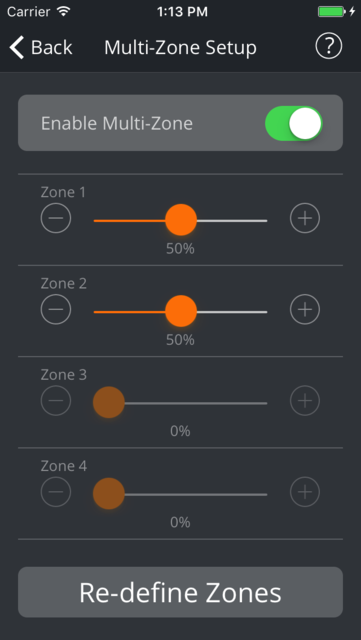Tap the Multi-Zone Setup title
Viewport: 361px width, 640px height.
pyautogui.click(x=180, y=47)
